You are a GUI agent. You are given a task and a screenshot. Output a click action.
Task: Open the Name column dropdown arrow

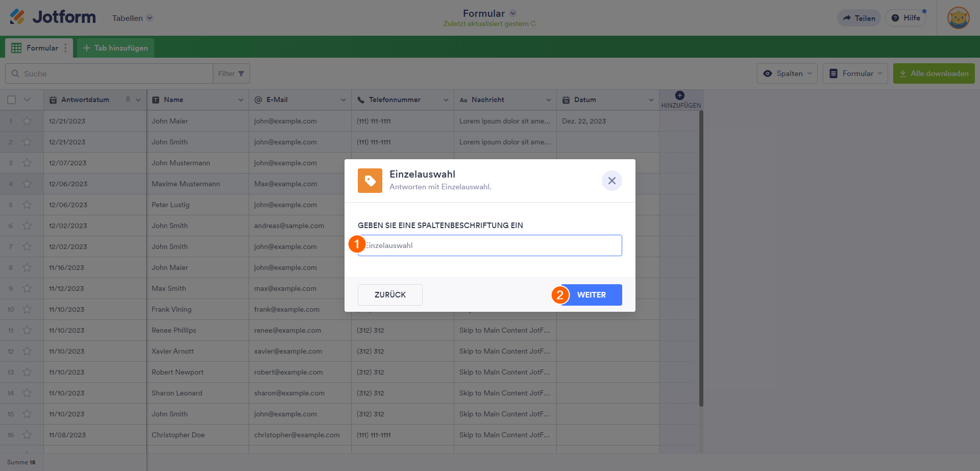pyautogui.click(x=241, y=100)
